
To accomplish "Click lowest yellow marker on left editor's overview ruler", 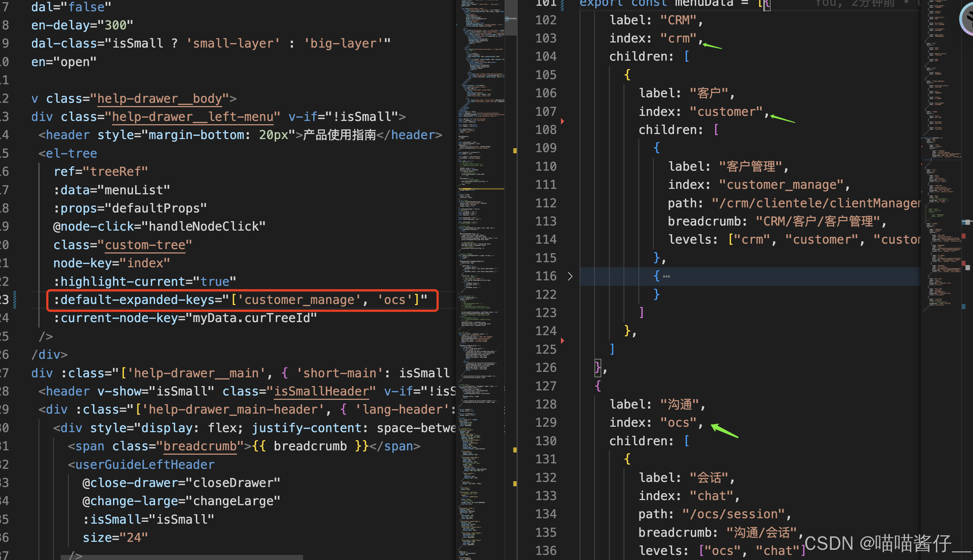I will [x=515, y=483].
